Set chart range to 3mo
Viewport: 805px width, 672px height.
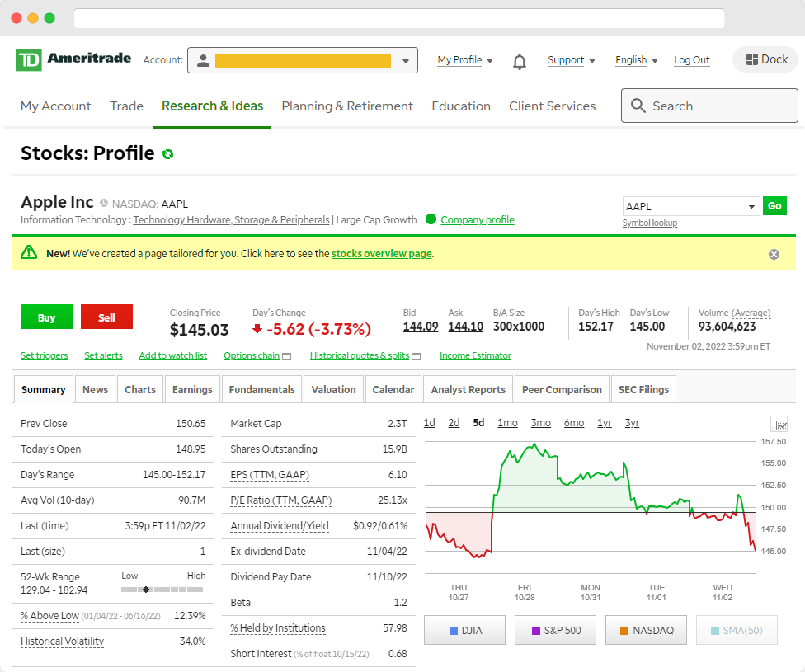[540, 422]
